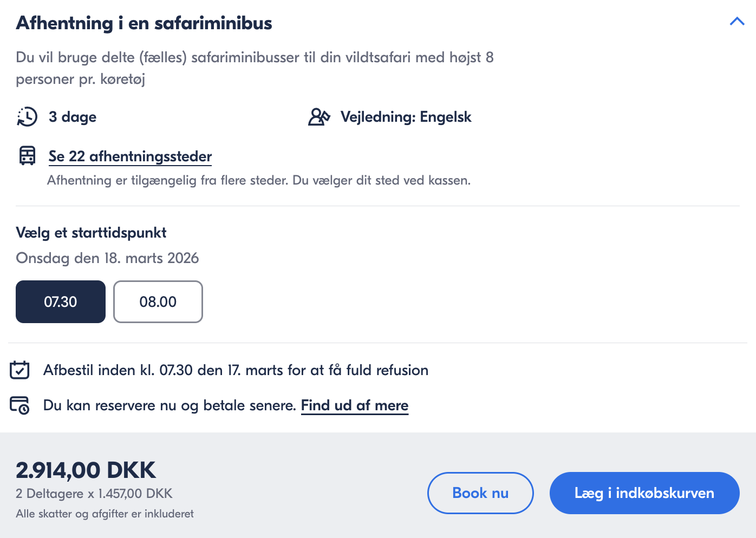This screenshot has width=756, height=538.
Task: Open Se 22 afhentningssteder link
Action: click(130, 156)
